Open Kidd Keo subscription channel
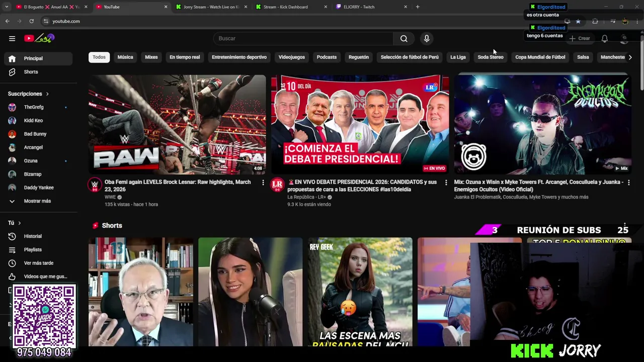The width and height of the screenshot is (644, 362). click(x=38, y=121)
